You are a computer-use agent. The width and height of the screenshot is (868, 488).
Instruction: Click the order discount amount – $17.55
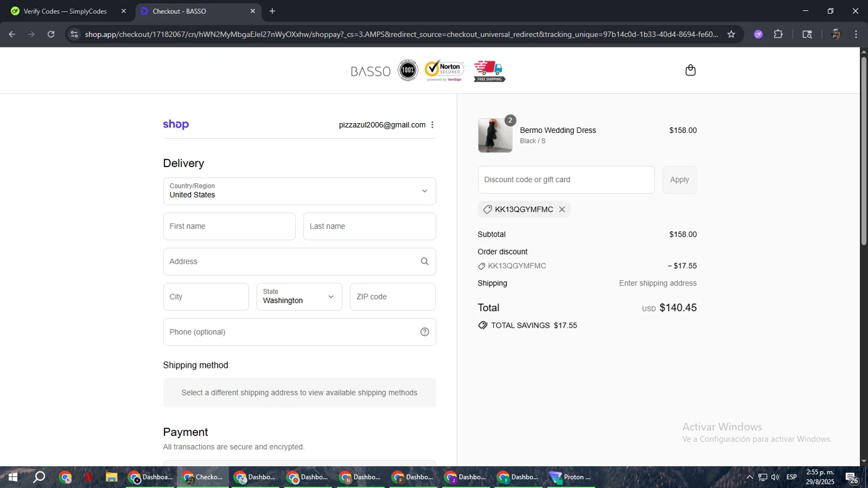682,266
